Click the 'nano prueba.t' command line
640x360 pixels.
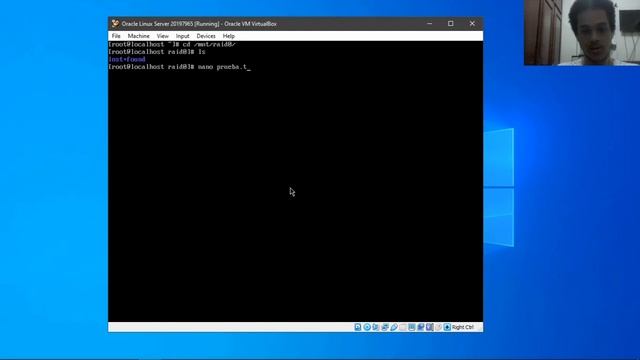(180, 67)
